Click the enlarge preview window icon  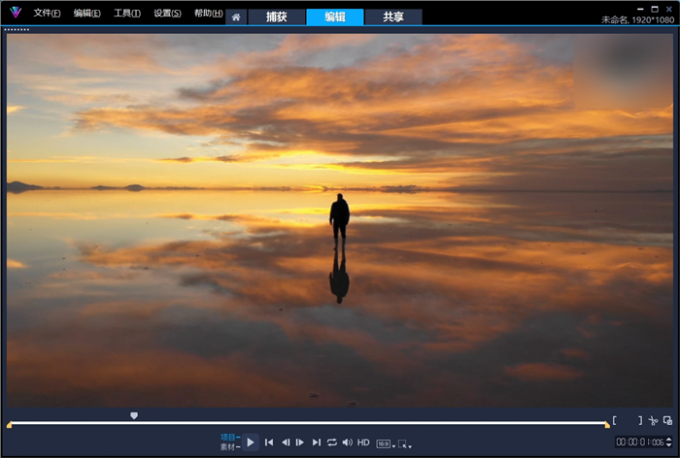[x=667, y=421]
